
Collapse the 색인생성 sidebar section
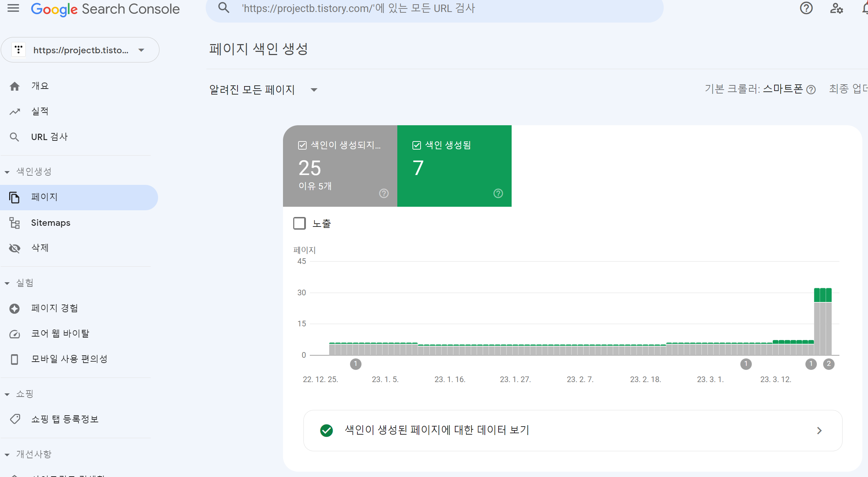[7, 172]
